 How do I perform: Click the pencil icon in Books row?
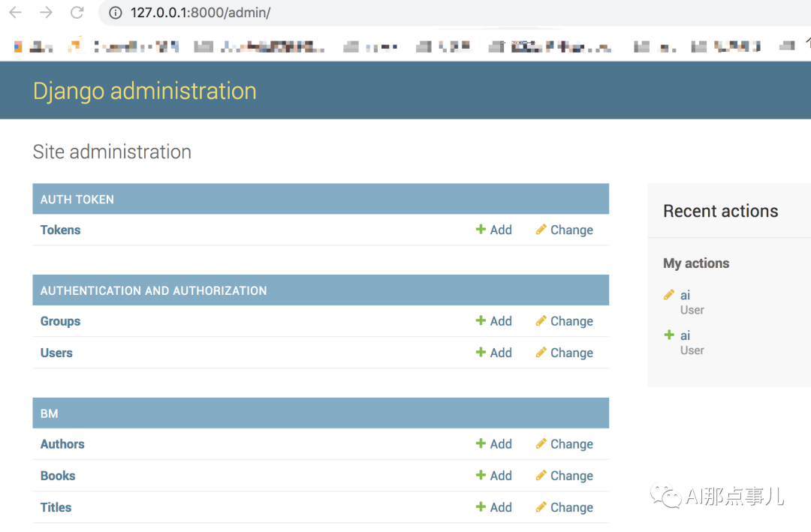(x=541, y=476)
